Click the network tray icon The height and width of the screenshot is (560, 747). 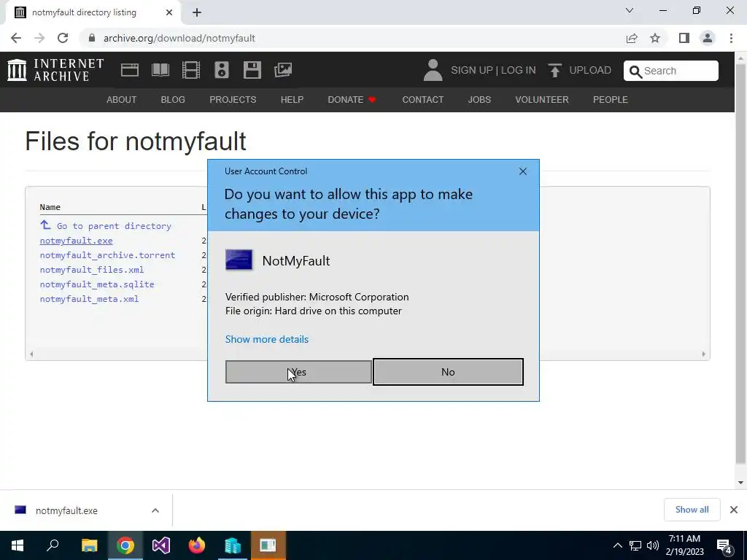635,545
